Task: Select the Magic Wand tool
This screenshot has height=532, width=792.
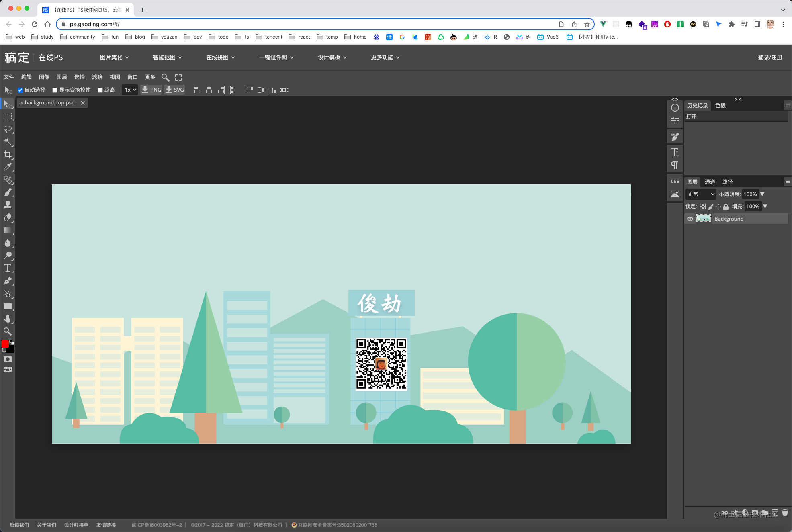Action: click(8, 142)
